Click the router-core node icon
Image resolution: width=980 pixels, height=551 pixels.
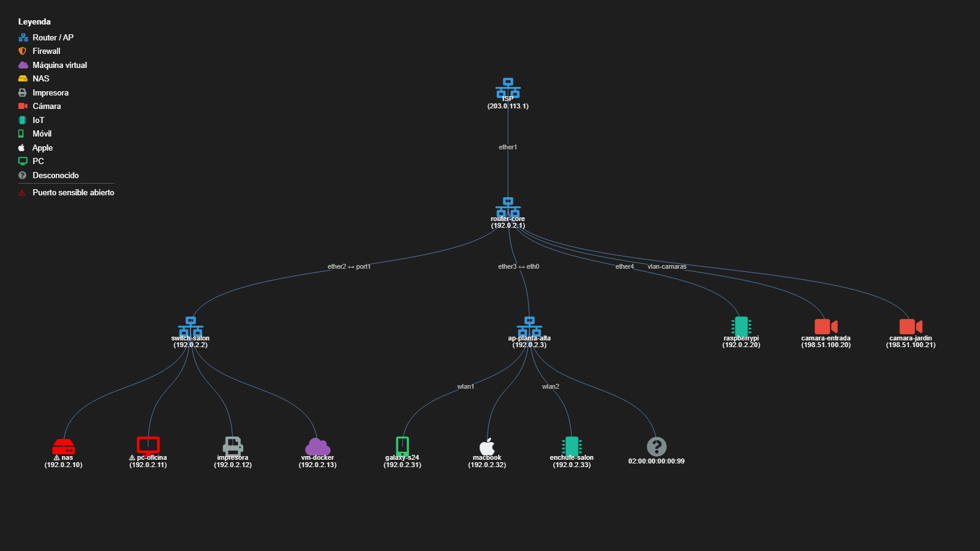click(x=508, y=208)
